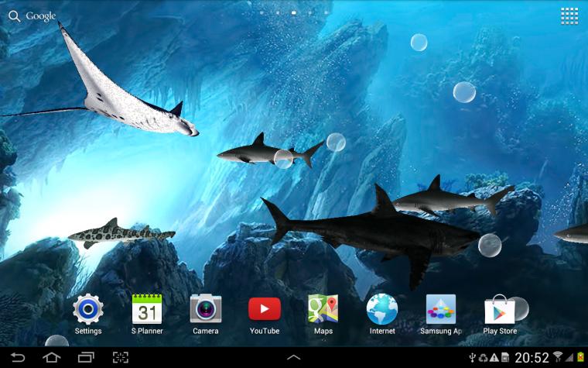Take a screenshot with the capture button
The height and width of the screenshot is (368, 588).
(121, 357)
